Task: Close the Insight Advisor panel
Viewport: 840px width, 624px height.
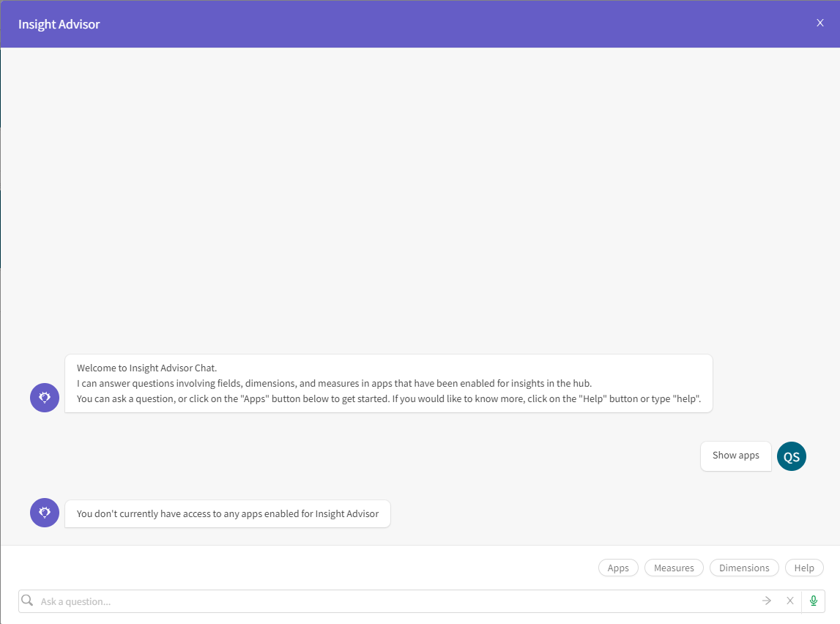Action: 819,23
